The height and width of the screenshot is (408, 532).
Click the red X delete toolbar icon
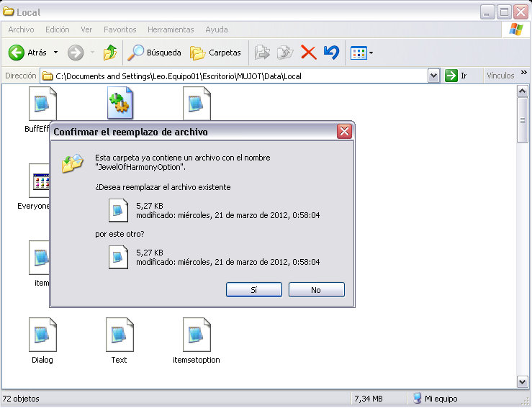pos(308,53)
